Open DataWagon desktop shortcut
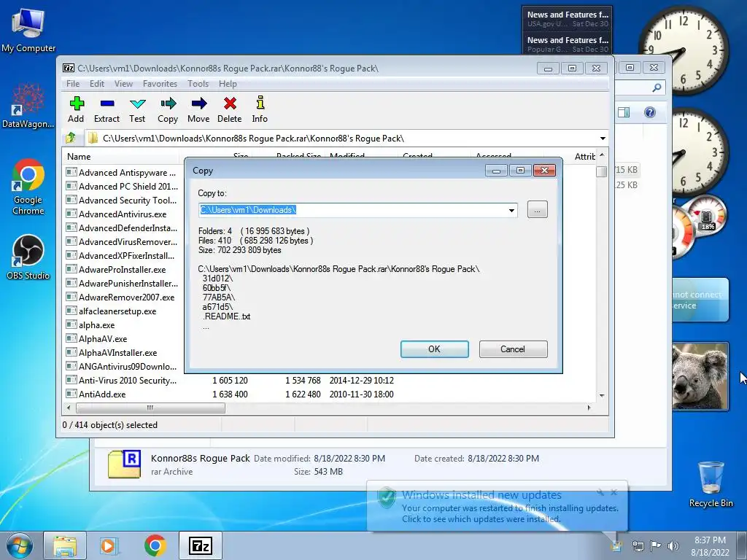This screenshot has height=560, width=747. (x=28, y=106)
